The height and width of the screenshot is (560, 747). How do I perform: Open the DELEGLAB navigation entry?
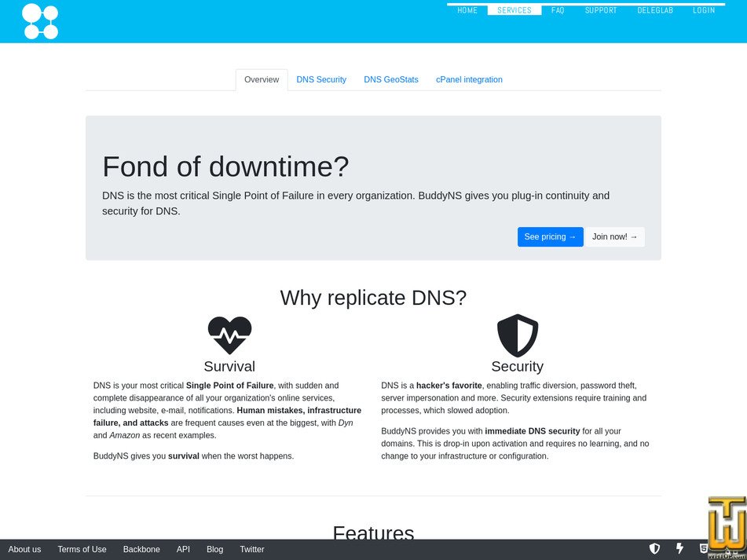click(655, 10)
